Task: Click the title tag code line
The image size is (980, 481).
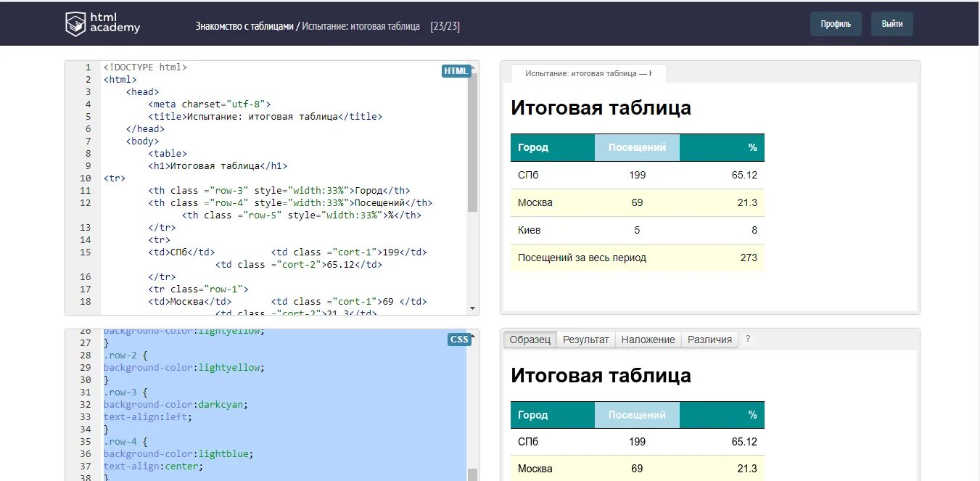Action: coord(265,117)
